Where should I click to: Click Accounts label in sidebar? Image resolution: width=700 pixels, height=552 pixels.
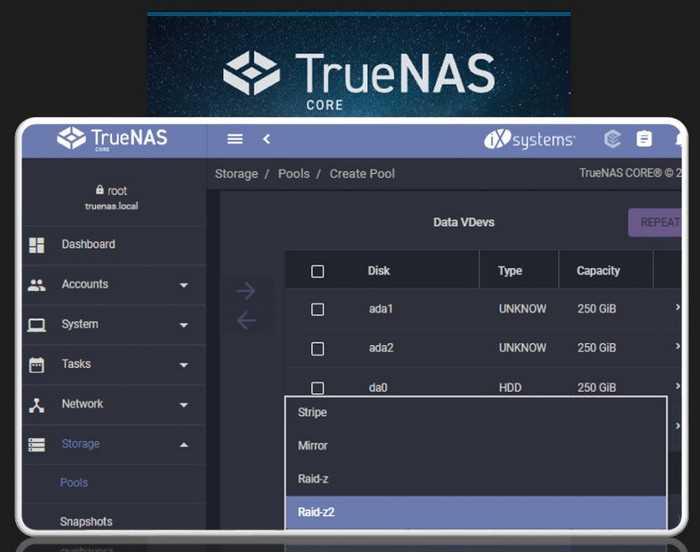pos(85,284)
